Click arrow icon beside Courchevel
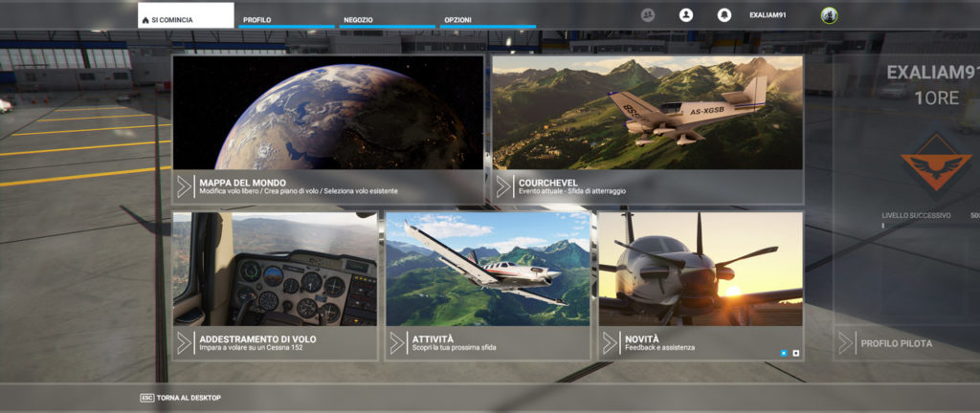 (x=503, y=187)
